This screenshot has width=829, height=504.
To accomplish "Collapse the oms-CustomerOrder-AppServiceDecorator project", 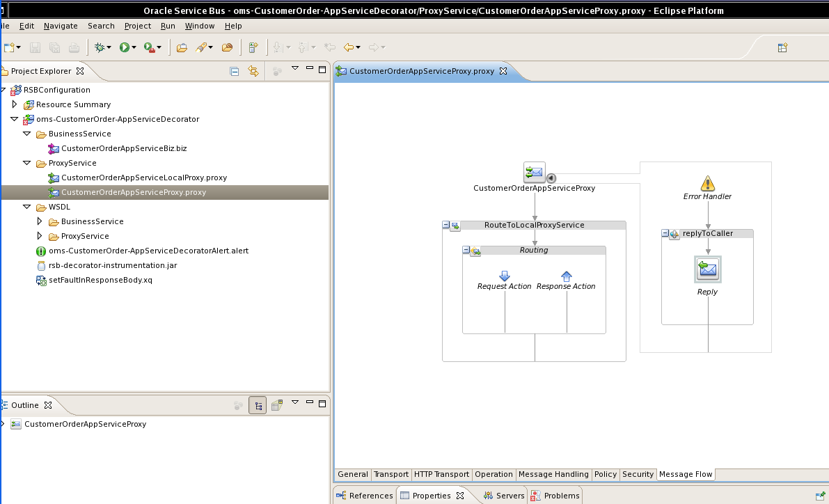I will (x=15, y=119).
